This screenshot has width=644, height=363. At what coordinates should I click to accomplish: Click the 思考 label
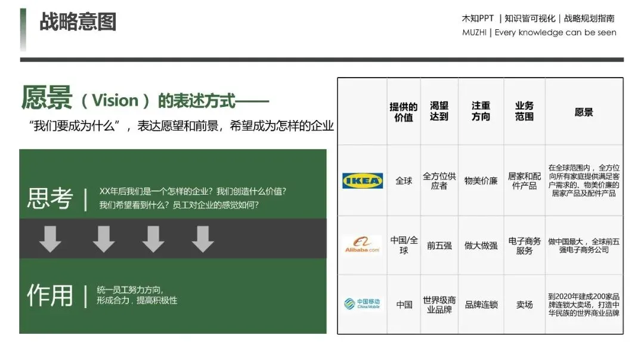[50, 199]
